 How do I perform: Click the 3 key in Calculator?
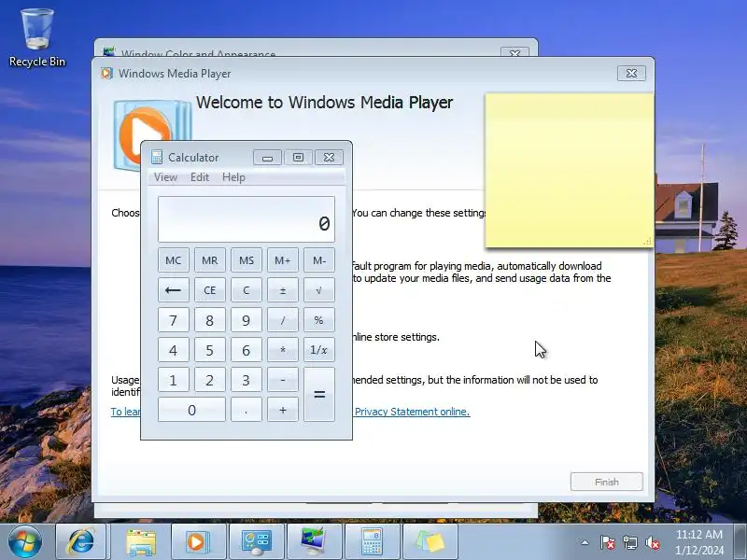pos(247,380)
